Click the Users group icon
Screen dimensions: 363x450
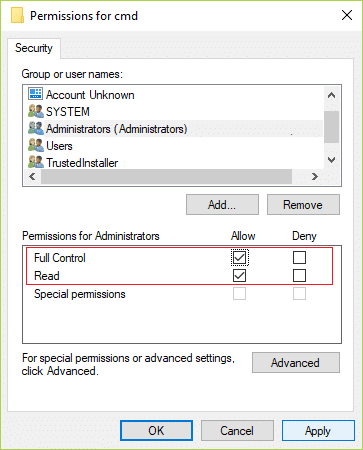(36, 146)
